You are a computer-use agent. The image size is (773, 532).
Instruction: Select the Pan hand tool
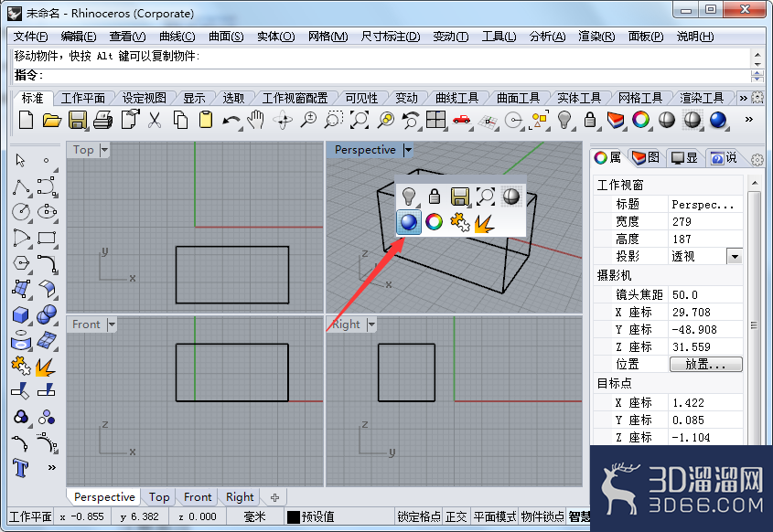tap(256, 120)
